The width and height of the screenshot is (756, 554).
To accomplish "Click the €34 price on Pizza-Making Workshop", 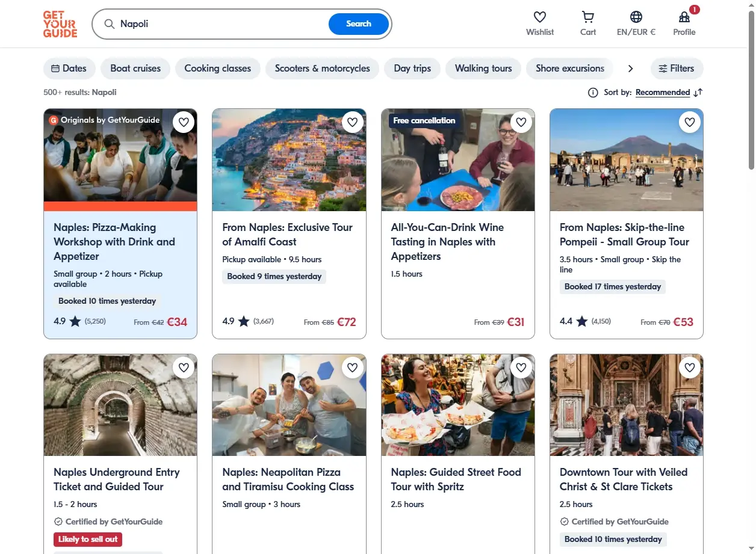I will click(x=177, y=322).
